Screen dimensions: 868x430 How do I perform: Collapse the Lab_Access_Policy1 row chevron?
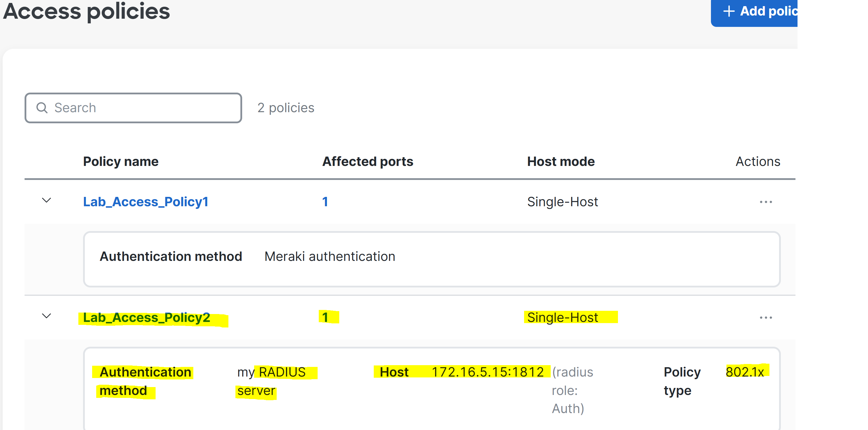(46, 200)
